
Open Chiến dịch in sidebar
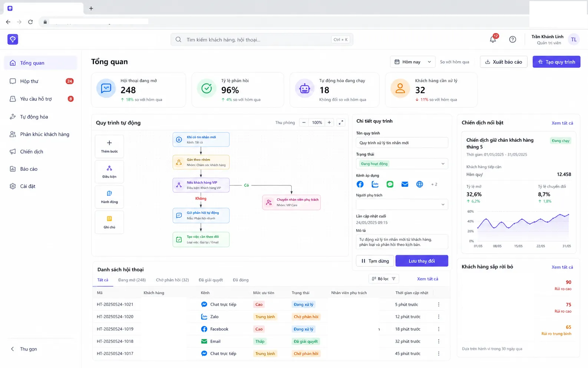41,152
